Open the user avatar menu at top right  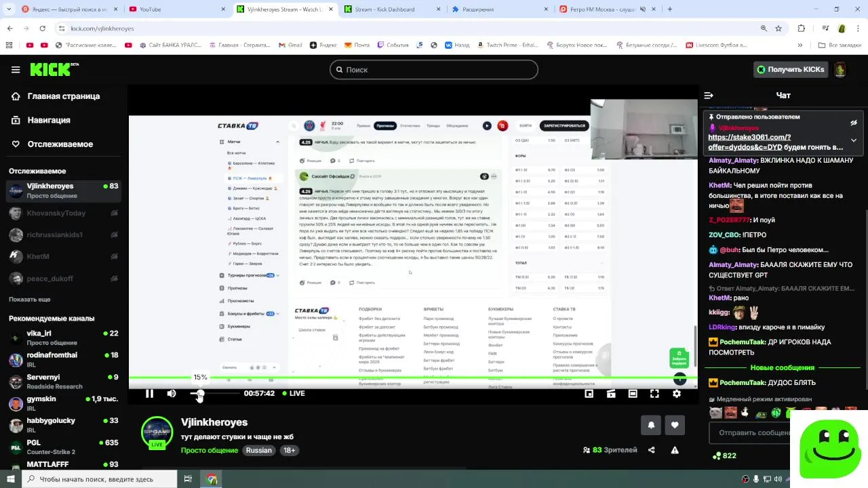pyautogui.click(x=840, y=70)
